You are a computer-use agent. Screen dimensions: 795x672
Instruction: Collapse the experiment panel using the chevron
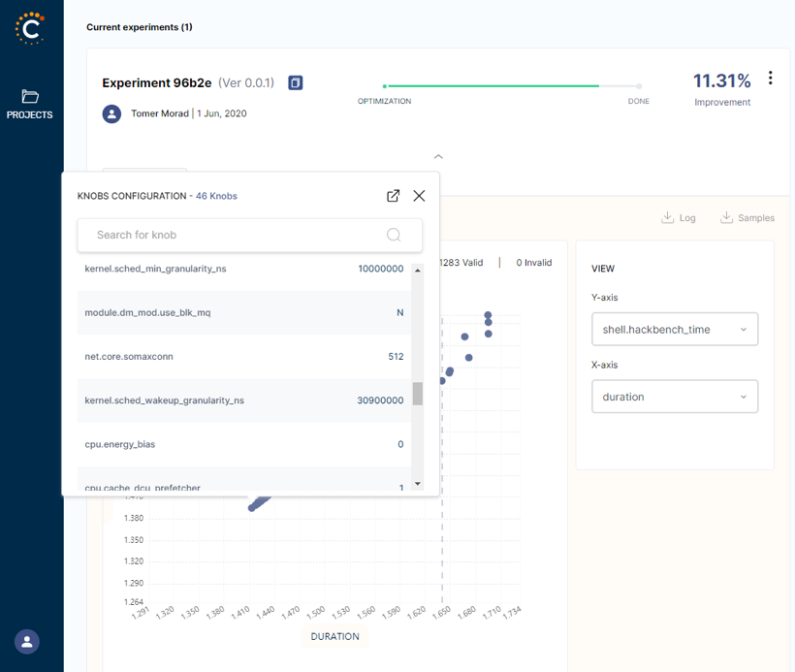point(438,156)
